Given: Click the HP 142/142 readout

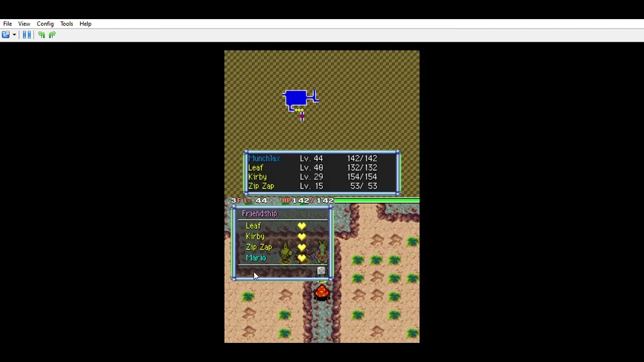Looking at the screenshot, I should point(308,201).
